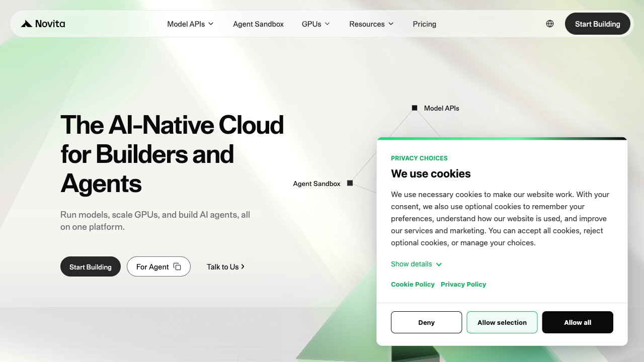This screenshot has height=362, width=644.
Task: Click the Agent Sandbox diagram label
Action: 316,184
